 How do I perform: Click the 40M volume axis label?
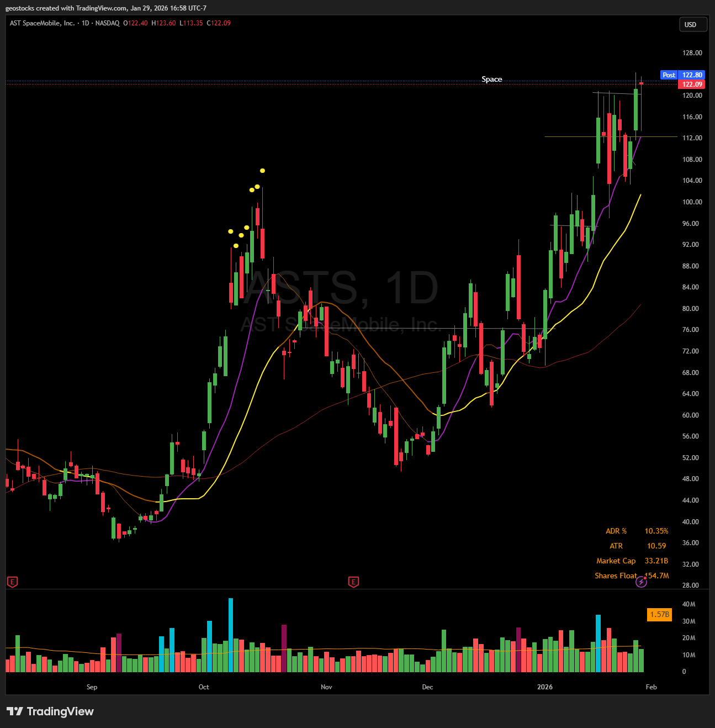(689, 604)
